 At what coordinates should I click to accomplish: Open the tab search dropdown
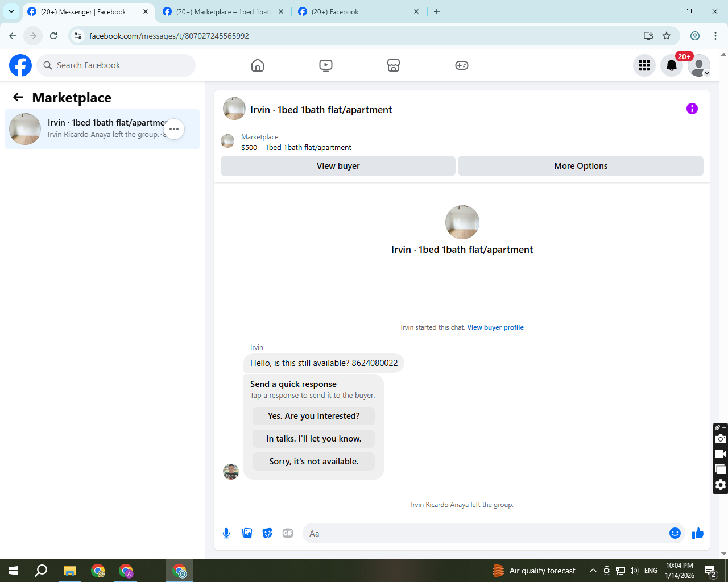pos(11,11)
